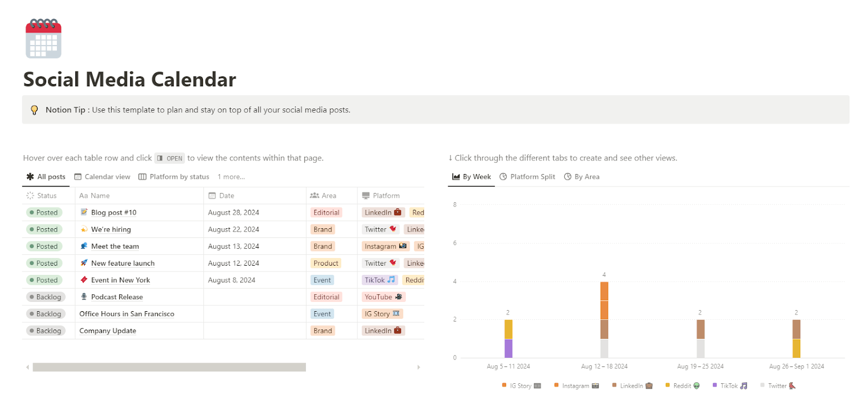
Task: Click the Status column header icon
Action: (x=30, y=196)
